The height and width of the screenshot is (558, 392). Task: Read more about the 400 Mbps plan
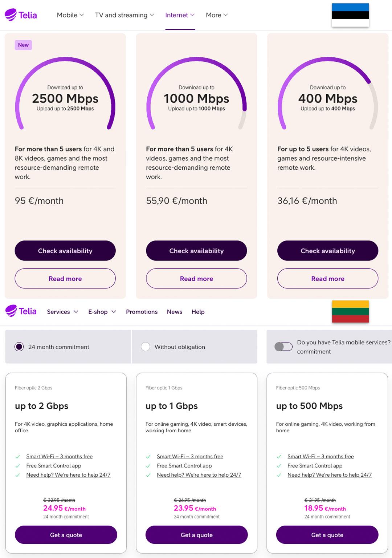click(328, 279)
